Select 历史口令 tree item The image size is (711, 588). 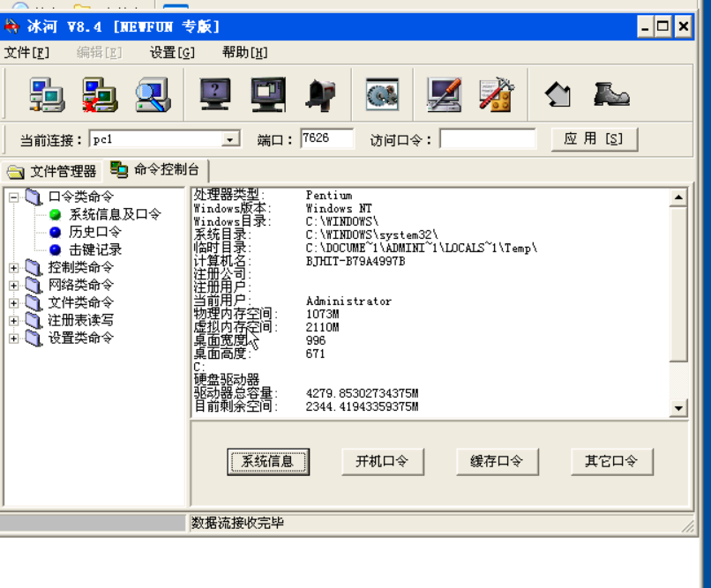95,232
